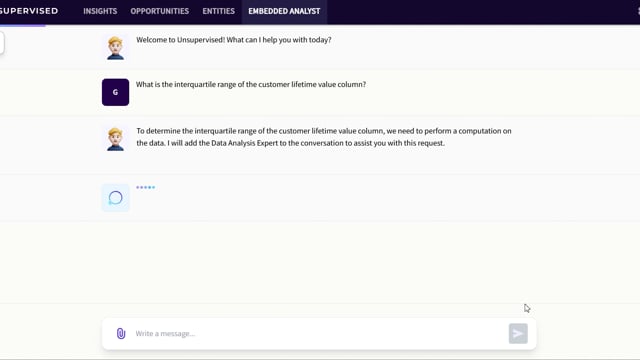Click the paperclip attachment icon
640x360 pixels.
point(121,333)
